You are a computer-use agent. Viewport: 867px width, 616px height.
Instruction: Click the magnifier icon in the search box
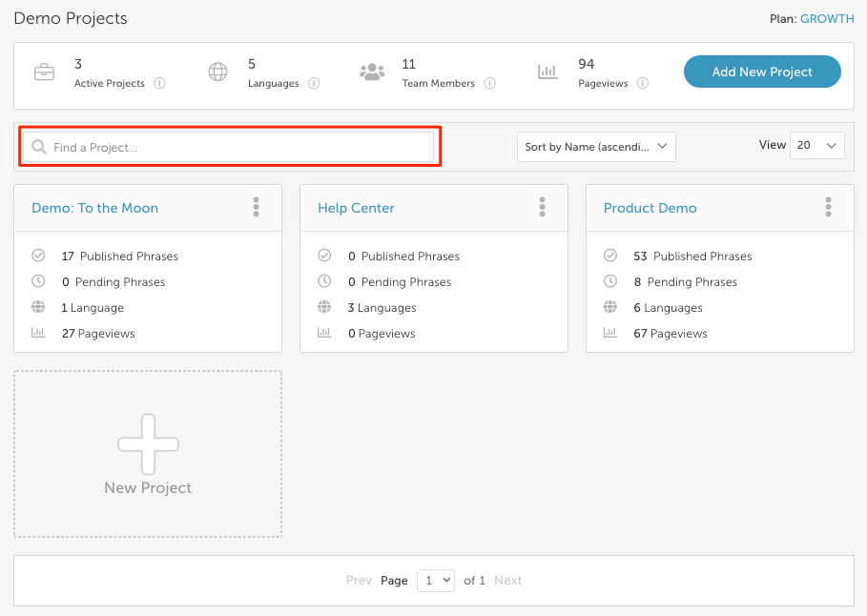pos(39,147)
